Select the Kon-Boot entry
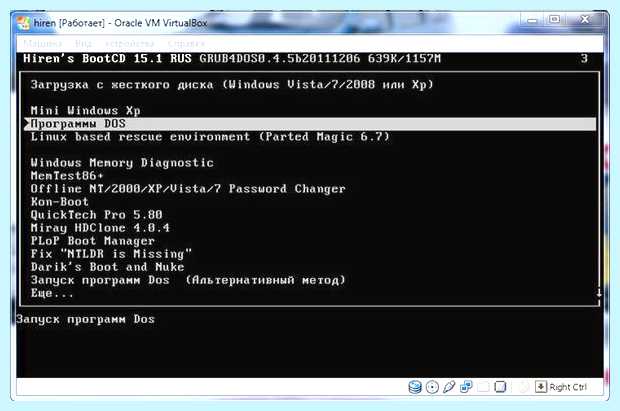This screenshot has height=411, width=620. (x=59, y=202)
